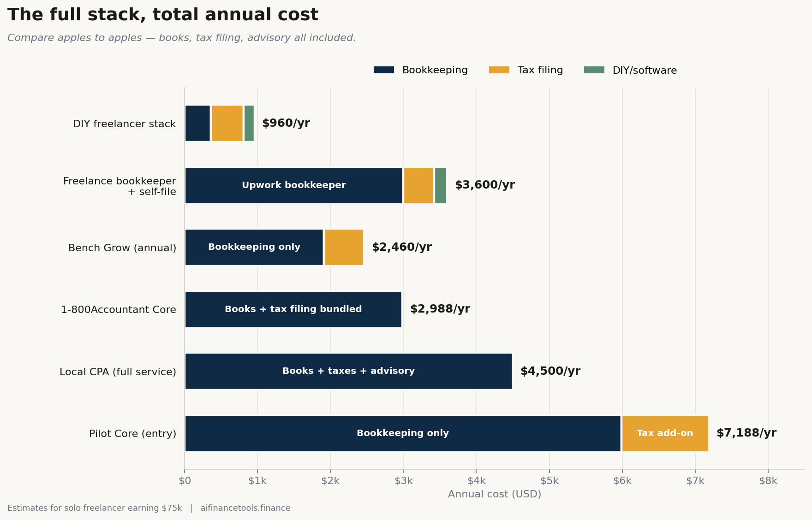Click the '1-800Accountant Core' row label

(x=119, y=310)
